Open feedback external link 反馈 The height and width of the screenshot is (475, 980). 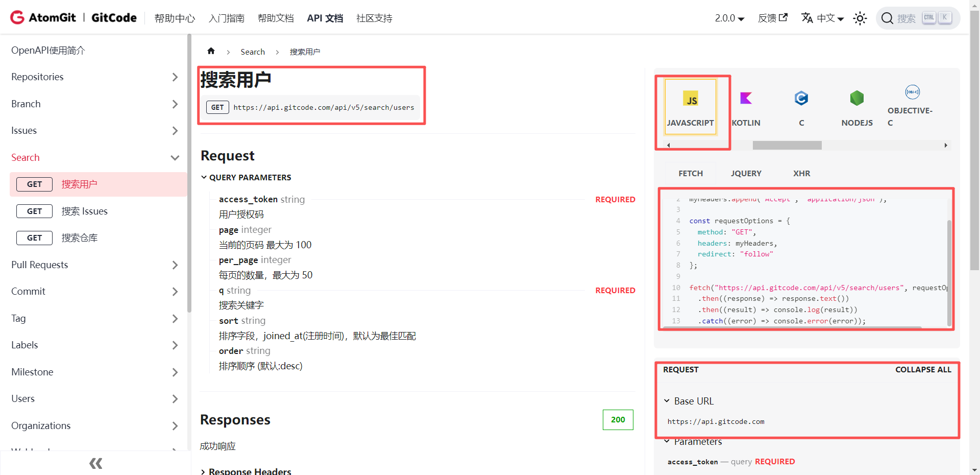pos(772,18)
